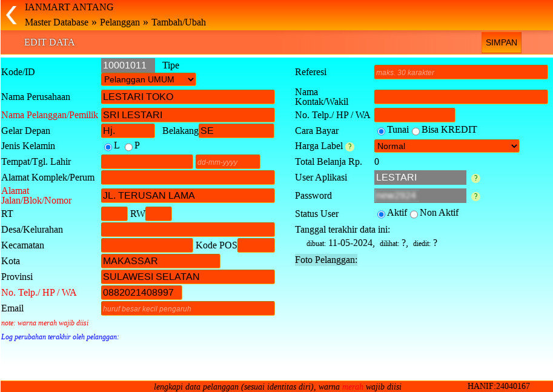Click the Foto Pelanggan label
This screenshot has height=392, width=553.
click(326, 260)
